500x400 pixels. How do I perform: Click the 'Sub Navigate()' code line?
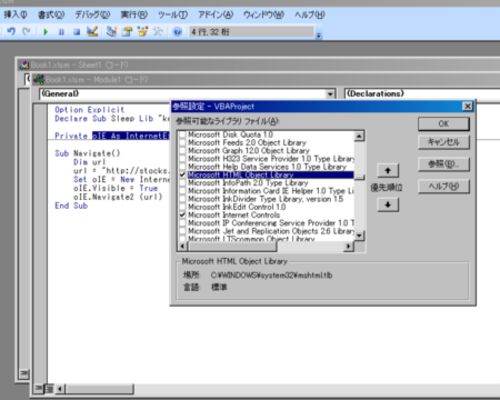(87, 153)
